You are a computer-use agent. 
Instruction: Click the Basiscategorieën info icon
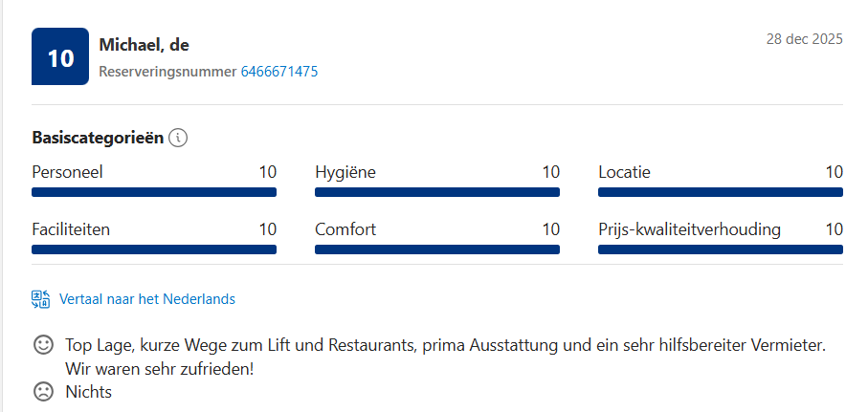click(178, 138)
